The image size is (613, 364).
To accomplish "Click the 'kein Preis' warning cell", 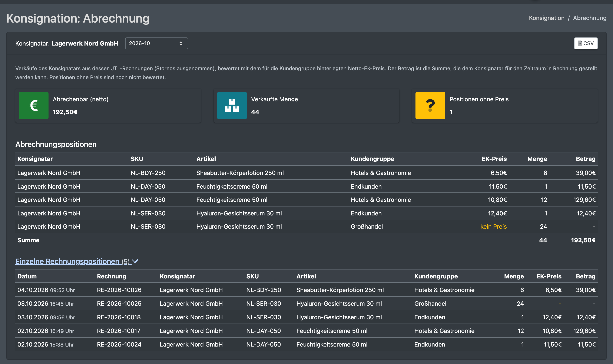I will pos(493,226).
